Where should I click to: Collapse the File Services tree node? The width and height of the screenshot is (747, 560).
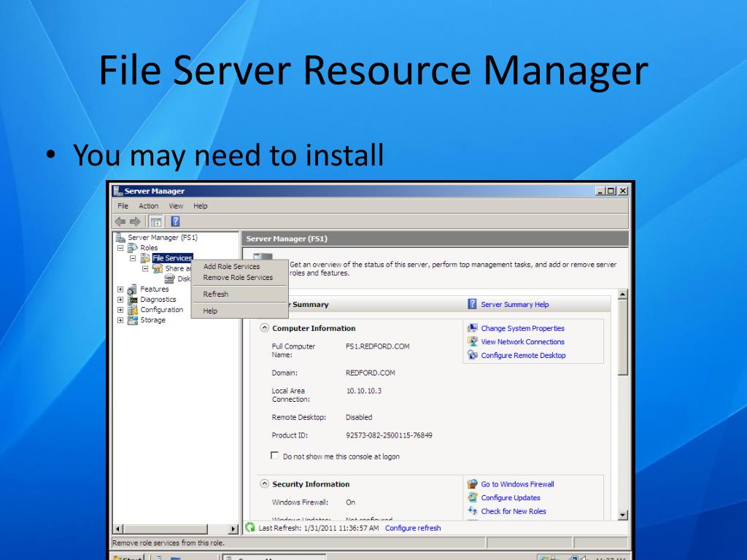coord(133,258)
